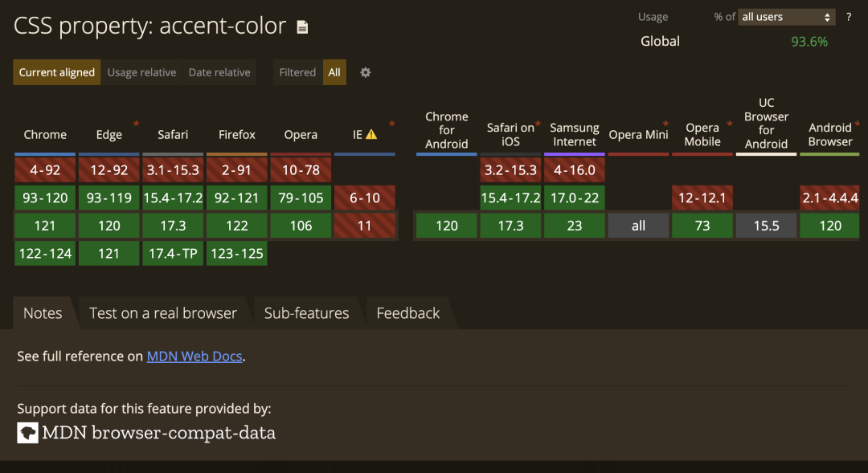Open MDN browser-compat-data link
The height and width of the screenshot is (473, 868).
(x=147, y=433)
